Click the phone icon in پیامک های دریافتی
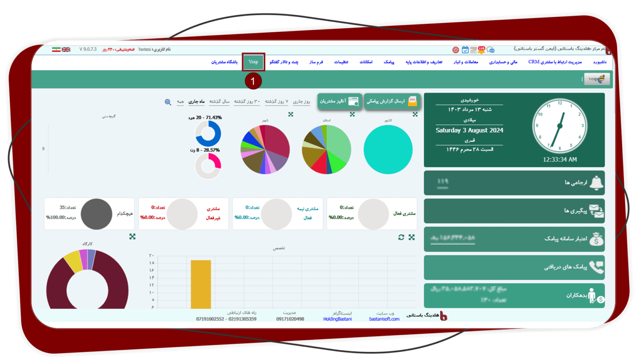Image resolution: width=644 pixels, height=362 pixels. [x=596, y=267]
